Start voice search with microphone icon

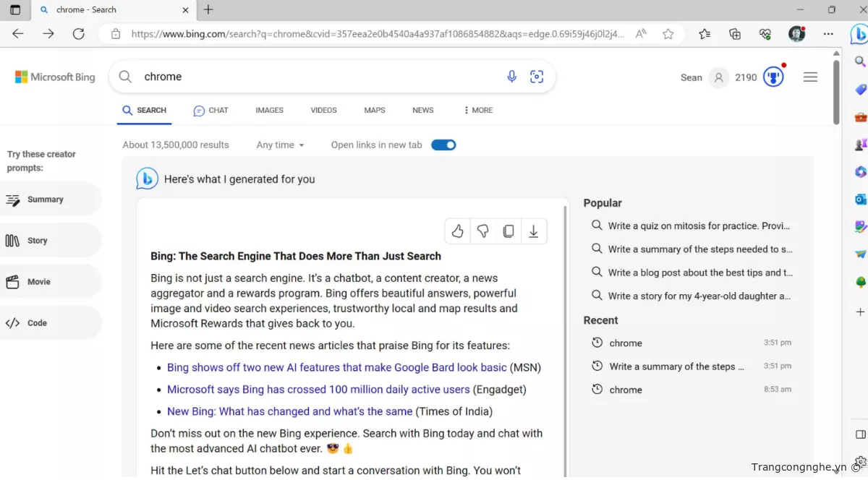click(x=512, y=77)
